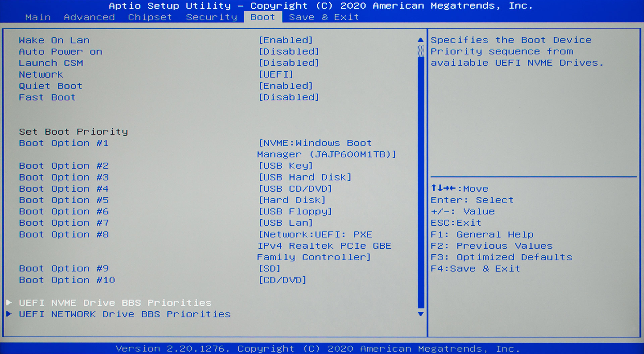644x354 pixels.
Task: Select the Boot Option #2 label
Action: 64,166
